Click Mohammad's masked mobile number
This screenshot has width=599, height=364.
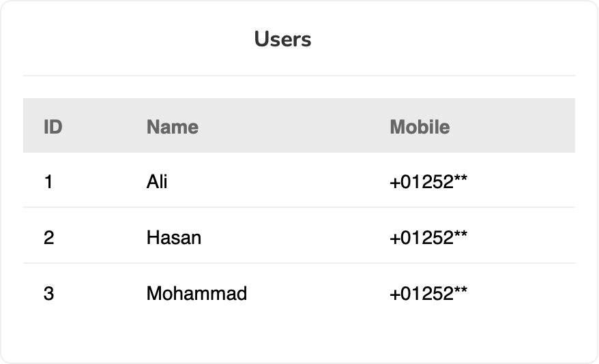pos(428,294)
